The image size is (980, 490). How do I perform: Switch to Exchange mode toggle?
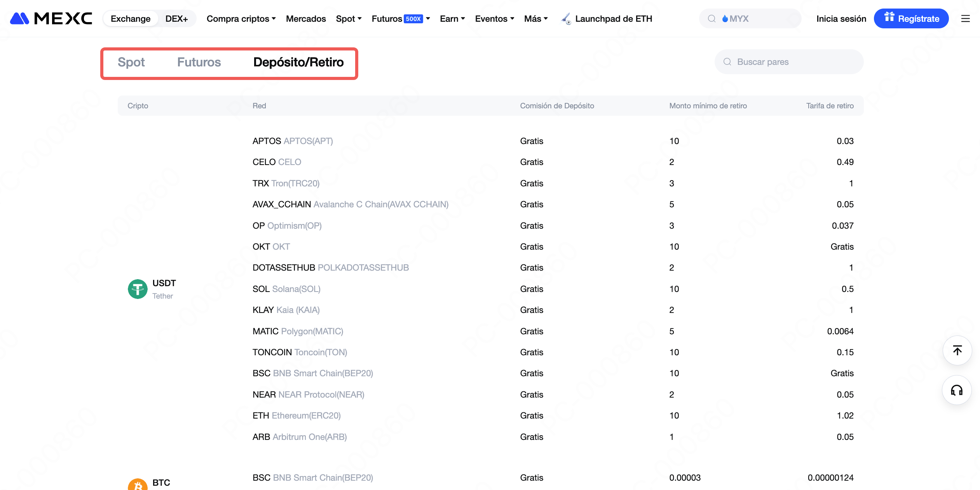point(131,19)
